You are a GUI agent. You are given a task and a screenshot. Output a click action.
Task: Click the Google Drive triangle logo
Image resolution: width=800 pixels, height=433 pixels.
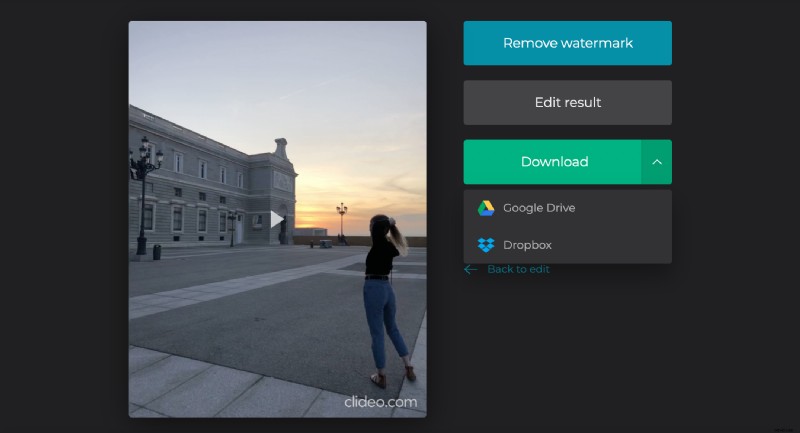tap(486, 208)
